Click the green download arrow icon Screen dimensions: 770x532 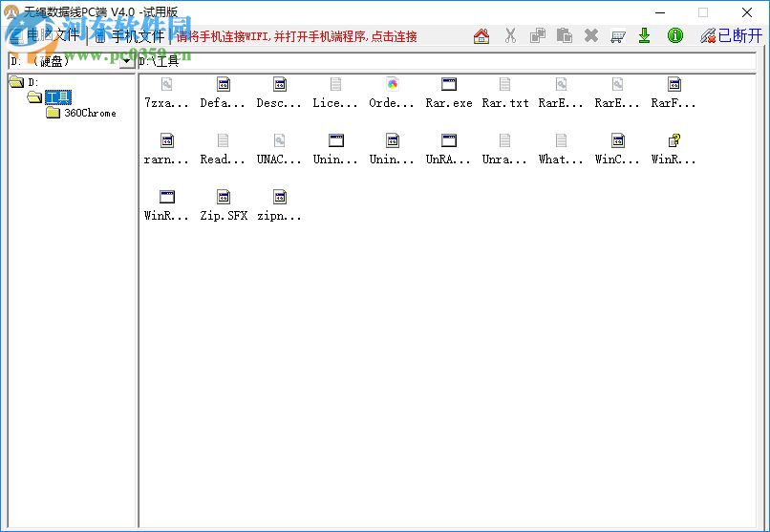point(644,36)
